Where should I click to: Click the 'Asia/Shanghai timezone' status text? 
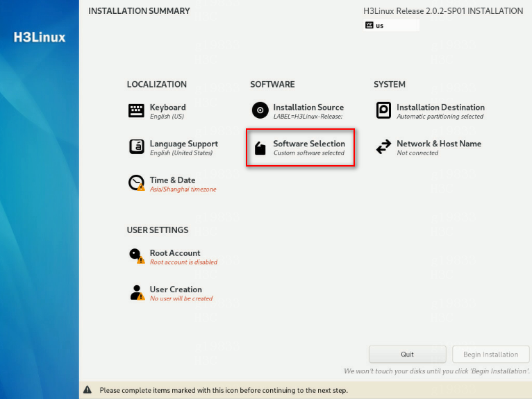(x=183, y=189)
